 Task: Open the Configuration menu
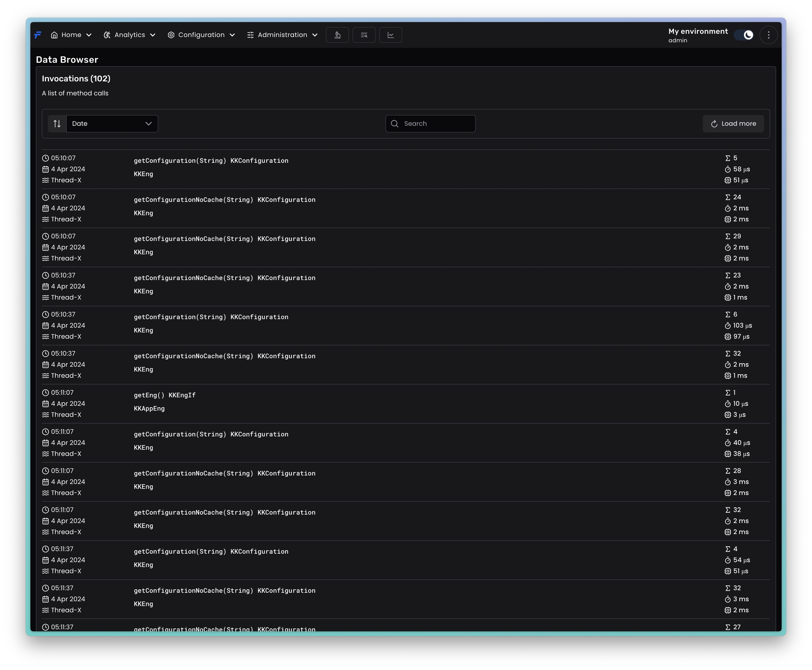[201, 35]
